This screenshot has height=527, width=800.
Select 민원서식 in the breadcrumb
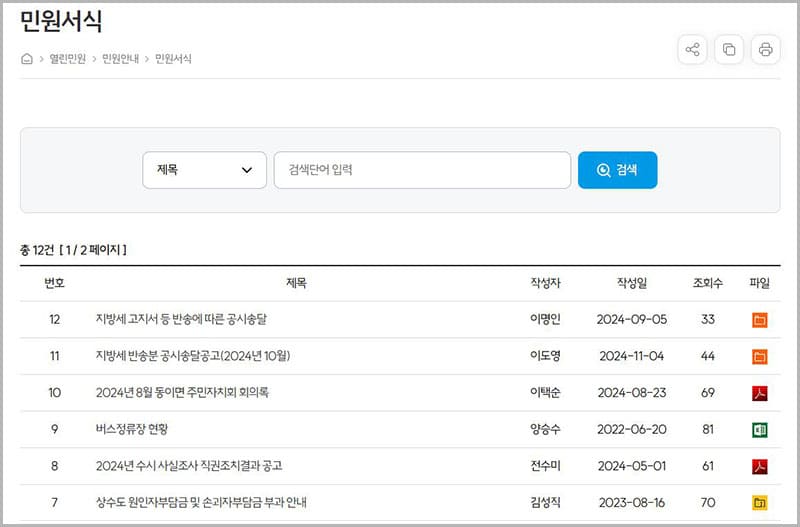point(173,59)
